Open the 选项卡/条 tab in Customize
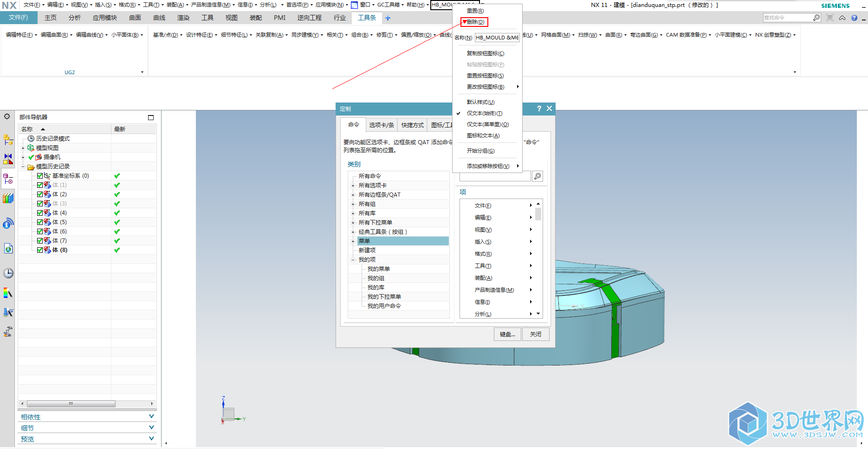 point(382,125)
